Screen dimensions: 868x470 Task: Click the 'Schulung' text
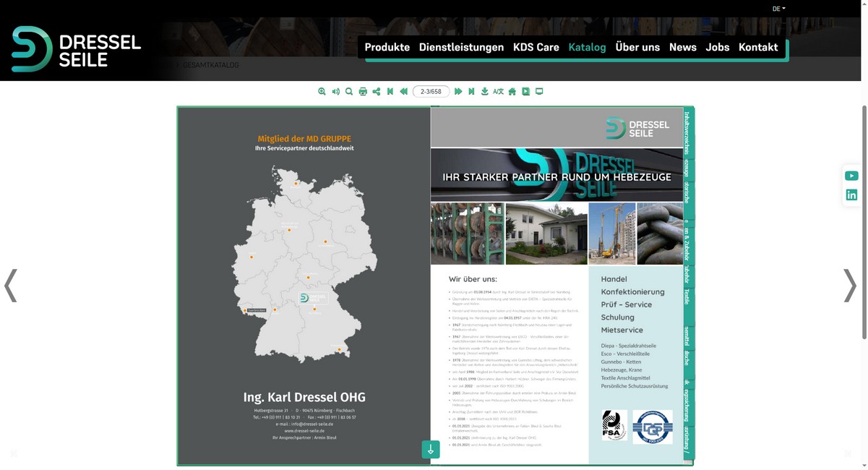(618, 317)
